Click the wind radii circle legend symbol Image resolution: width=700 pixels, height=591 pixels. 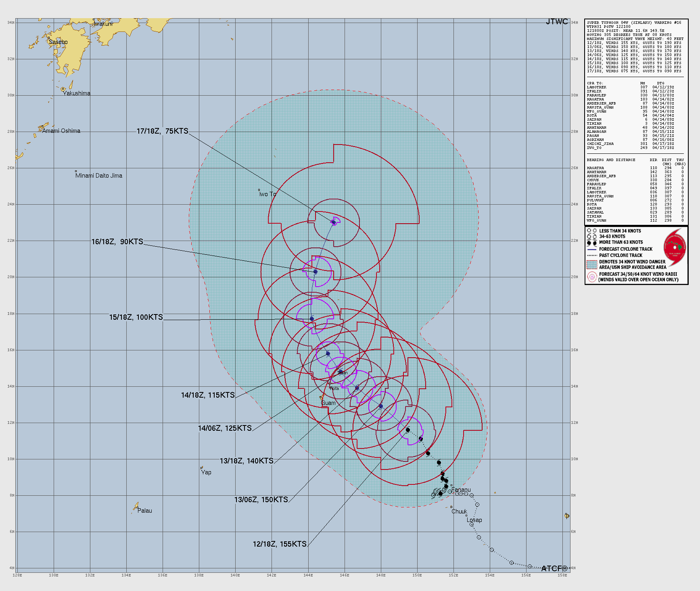coord(591,277)
